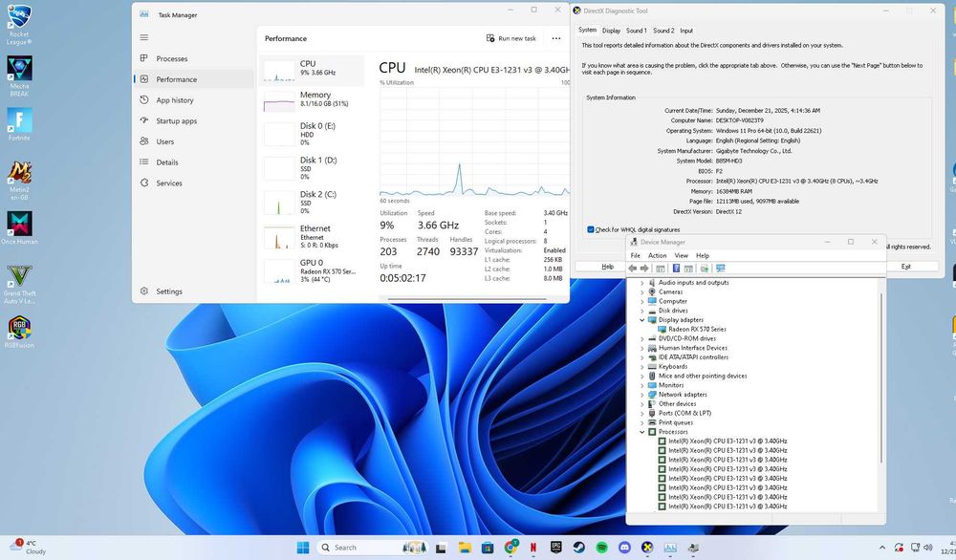956x560 pixels.
Task: Click the Help button in DirectX Diagnostic Tool
Action: tap(607, 267)
